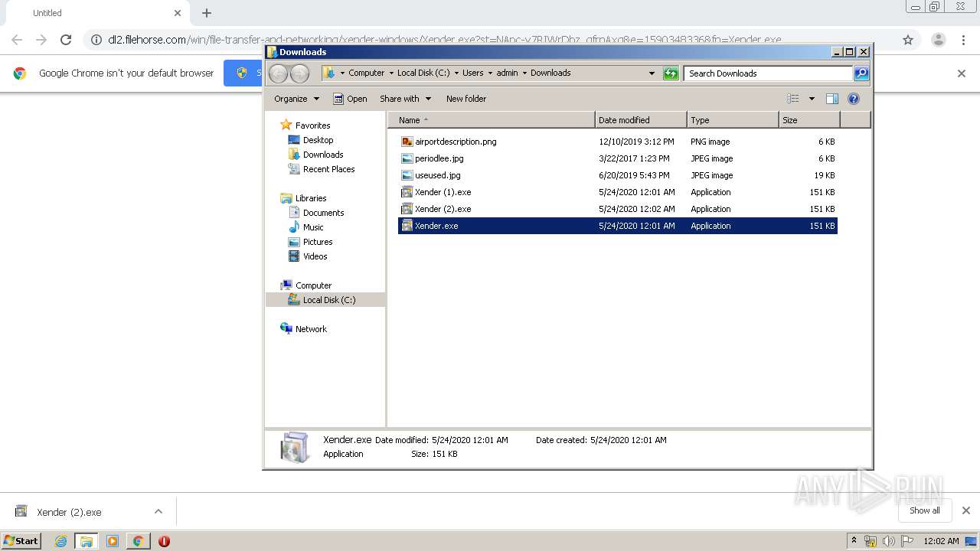980x551 pixels.
Task: Click the volume speaker tray icon
Action: pyautogui.click(x=889, y=541)
